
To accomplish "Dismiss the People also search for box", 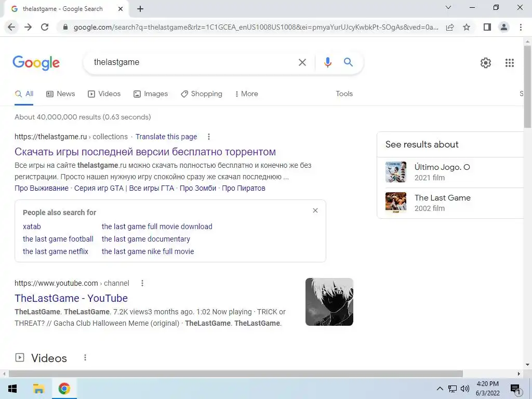I will click(x=315, y=211).
